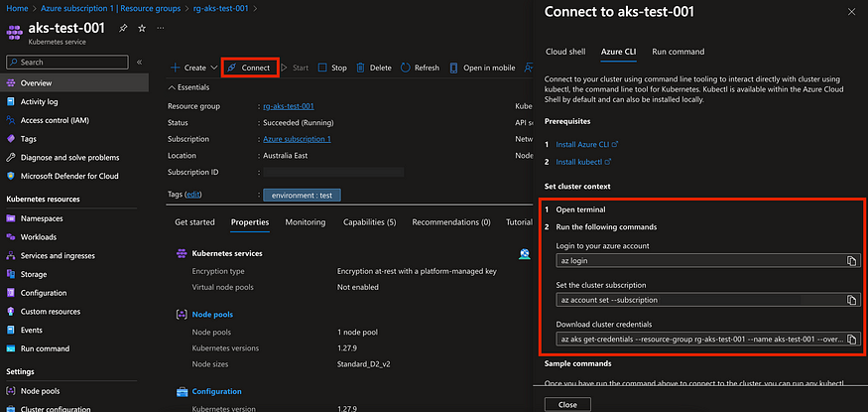Screen dimensions: 868x412
Task: Go to Home in breadcrumb
Action: pos(17,9)
